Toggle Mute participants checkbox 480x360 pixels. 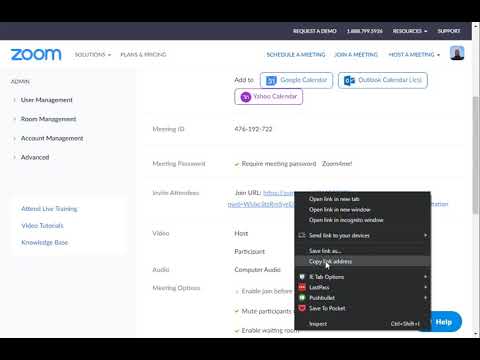point(237,311)
